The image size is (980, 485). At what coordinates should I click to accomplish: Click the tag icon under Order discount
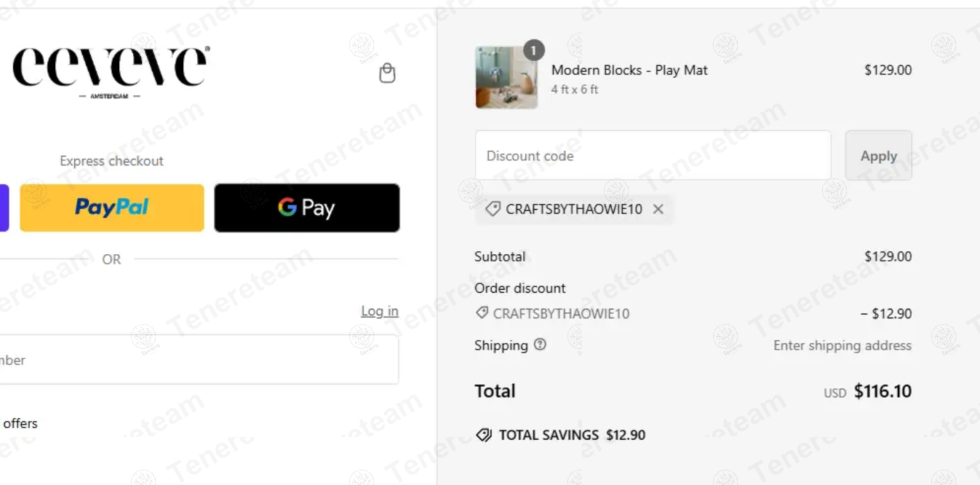(482, 313)
